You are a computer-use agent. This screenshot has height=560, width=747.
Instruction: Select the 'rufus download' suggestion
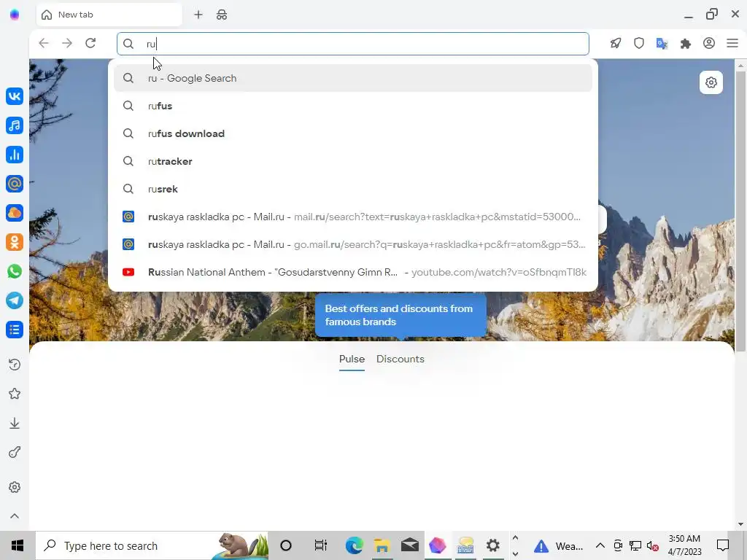(x=353, y=133)
